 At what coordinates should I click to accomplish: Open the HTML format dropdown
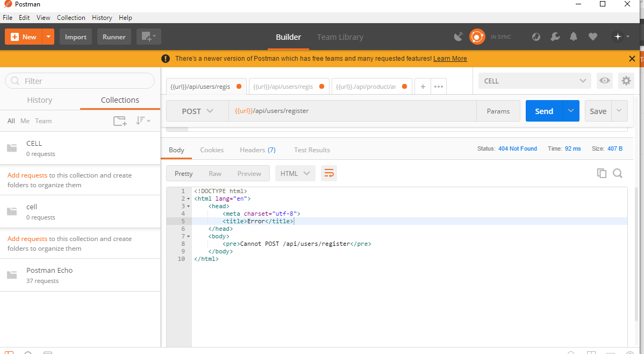click(x=295, y=173)
